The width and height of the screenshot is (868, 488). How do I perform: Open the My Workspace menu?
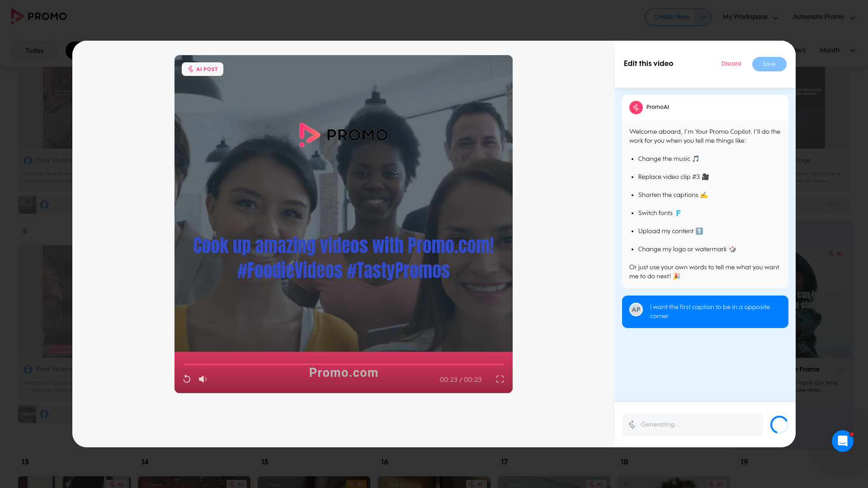pos(750,17)
